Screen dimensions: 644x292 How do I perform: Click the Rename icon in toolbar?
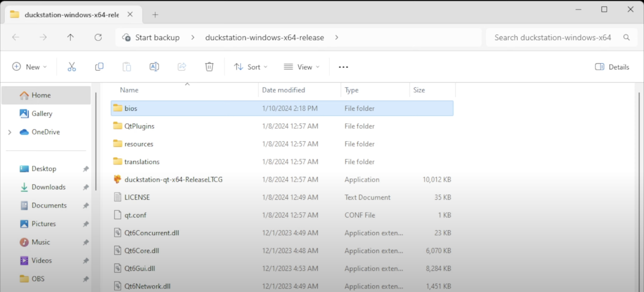coord(154,67)
